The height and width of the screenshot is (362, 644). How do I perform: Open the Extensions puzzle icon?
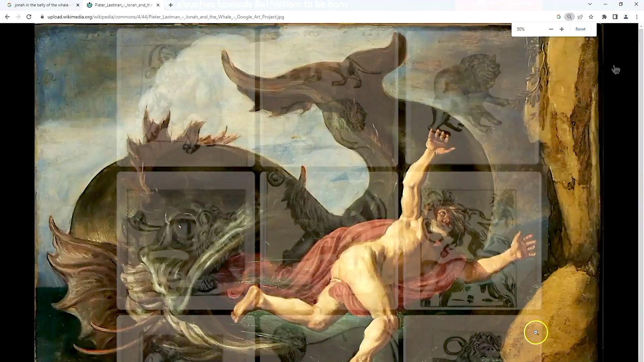tap(604, 17)
